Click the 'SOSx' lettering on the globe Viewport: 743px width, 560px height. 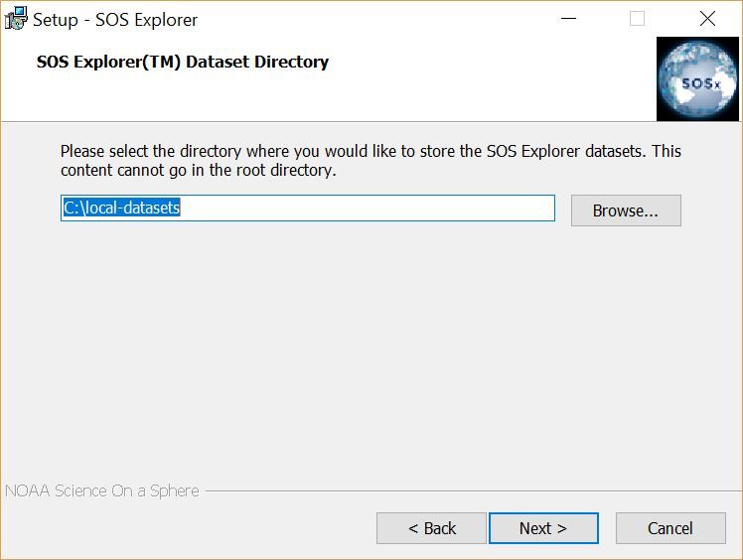click(701, 84)
